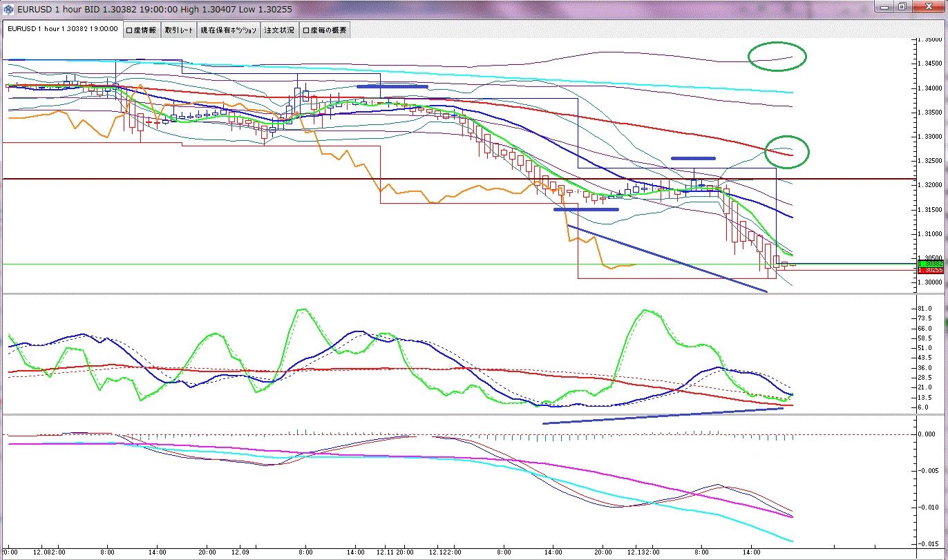Image resolution: width=948 pixels, height=560 pixels.
Task: Switch to the 口座情報 tab
Action: (142, 30)
